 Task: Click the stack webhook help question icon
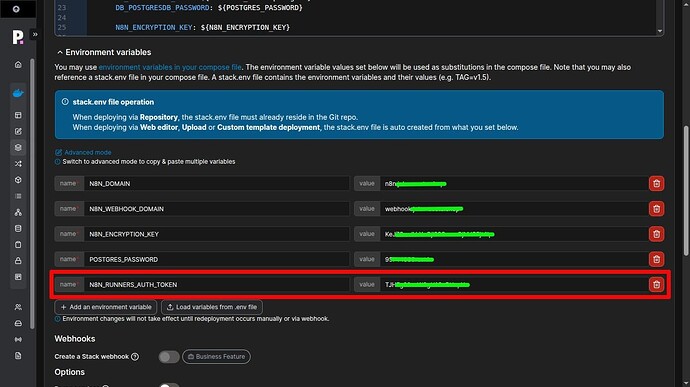click(x=135, y=357)
